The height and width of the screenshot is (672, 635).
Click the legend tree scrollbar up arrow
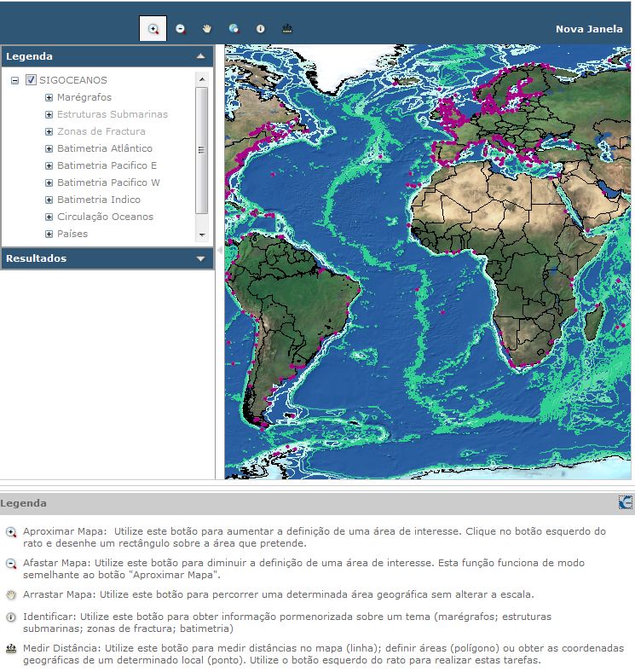point(202,79)
